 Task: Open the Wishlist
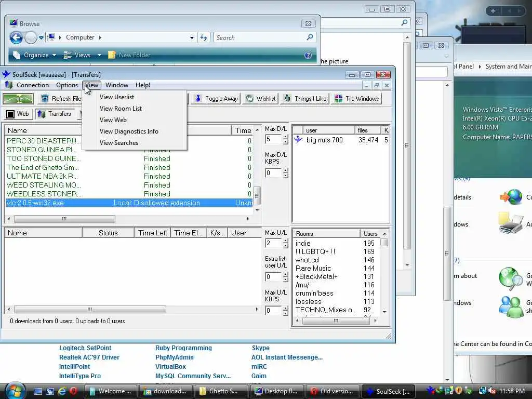point(260,98)
